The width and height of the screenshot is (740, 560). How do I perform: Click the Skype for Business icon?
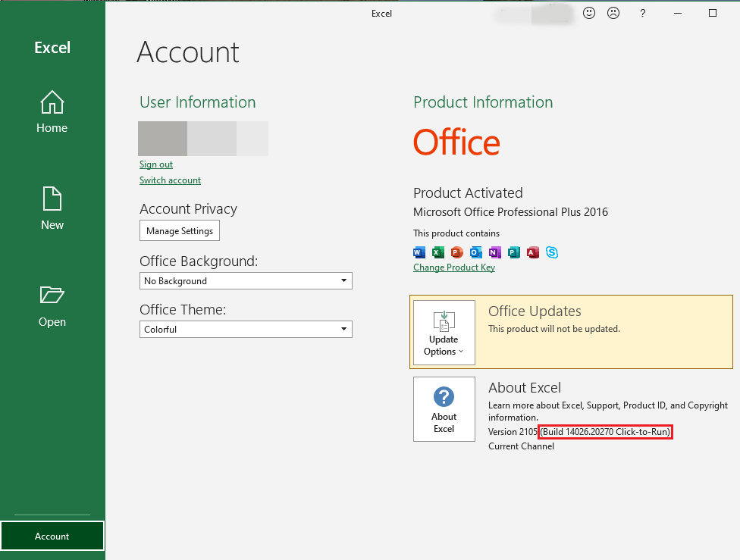552,252
